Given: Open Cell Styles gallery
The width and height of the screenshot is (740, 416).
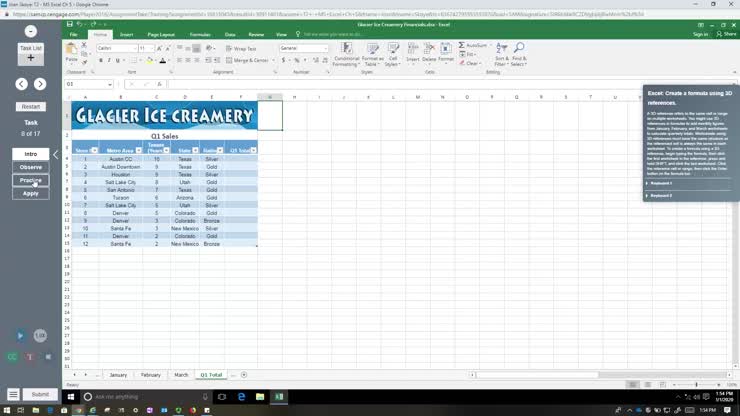Looking at the screenshot, I should coord(393,54).
